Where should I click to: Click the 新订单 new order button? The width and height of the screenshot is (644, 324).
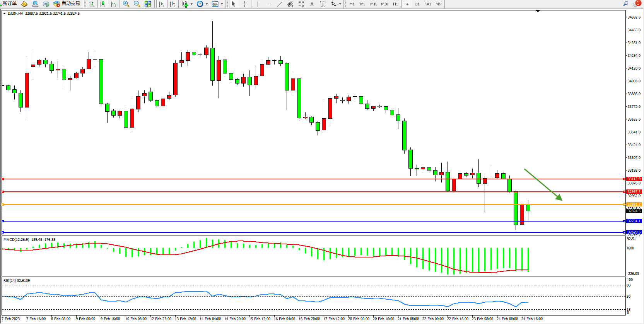(10, 3)
